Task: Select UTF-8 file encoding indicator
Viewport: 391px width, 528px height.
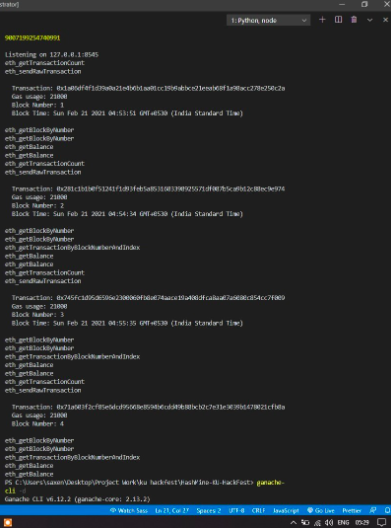Action: [237, 510]
